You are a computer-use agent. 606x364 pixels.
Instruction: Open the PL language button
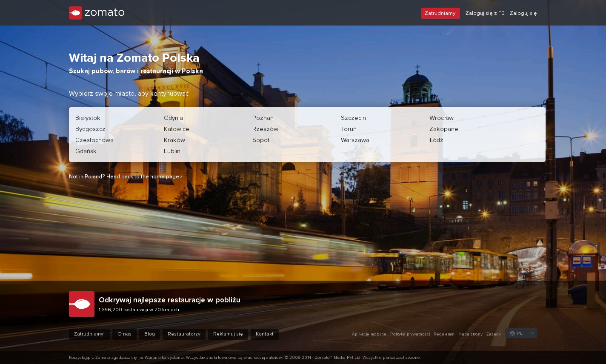pyautogui.click(x=517, y=333)
